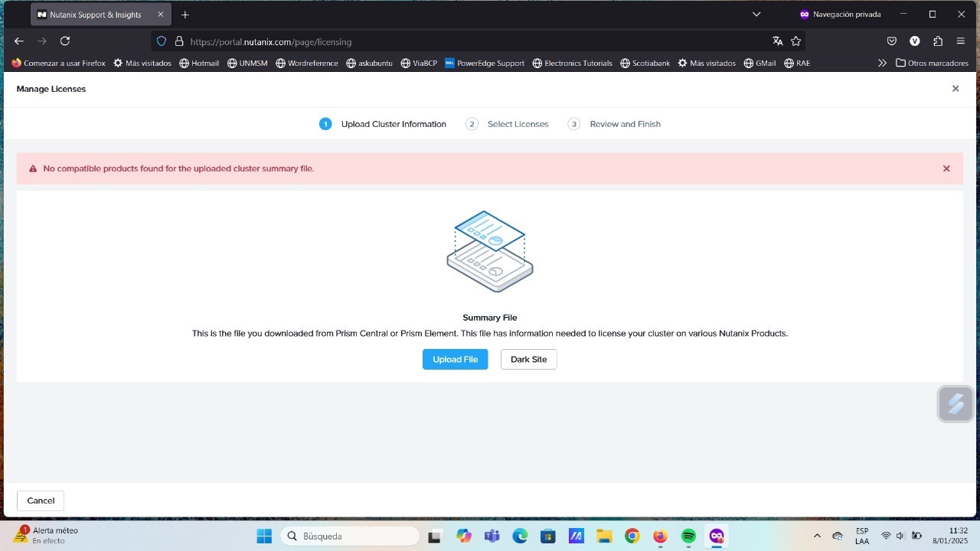Viewport: 980px width, 551px height.
Task: Go back to previous page
Action: tap(19, 41)
